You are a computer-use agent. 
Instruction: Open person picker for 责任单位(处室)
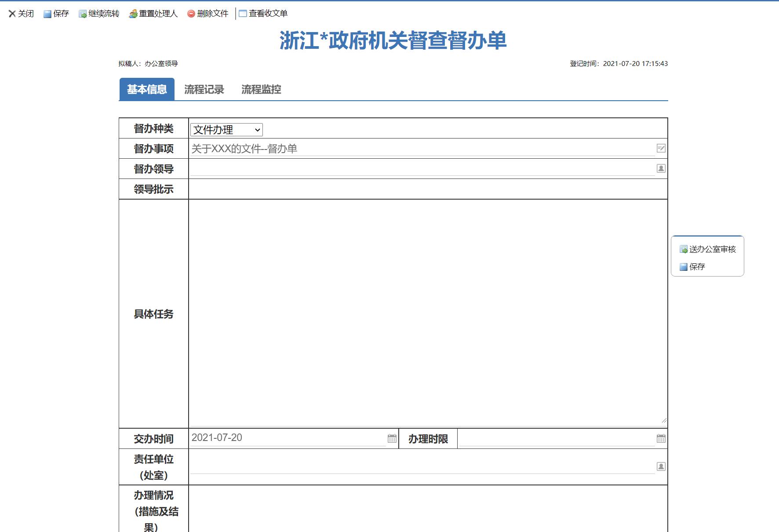pyautogui.click(x=661, y=466)
